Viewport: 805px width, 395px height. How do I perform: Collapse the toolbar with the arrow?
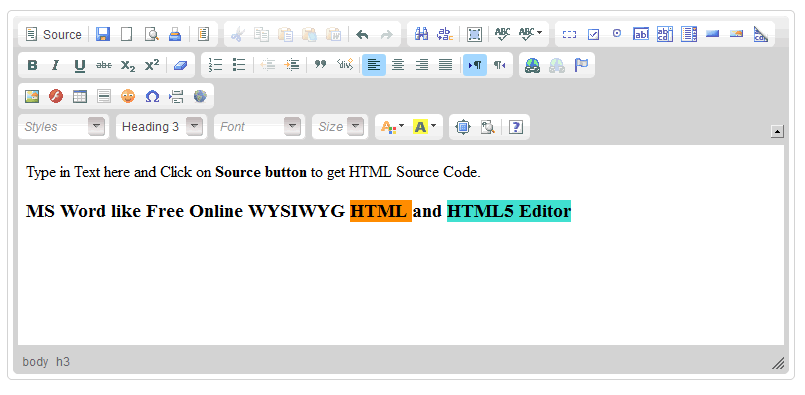click(777, 131)
